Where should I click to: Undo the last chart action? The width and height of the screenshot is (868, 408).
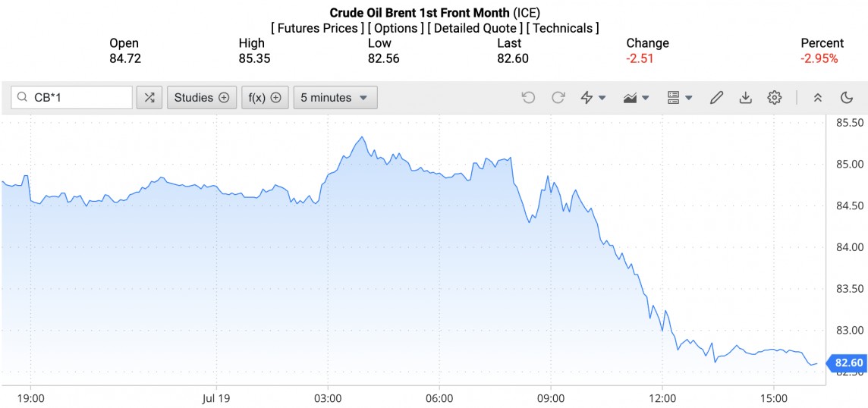529,98
